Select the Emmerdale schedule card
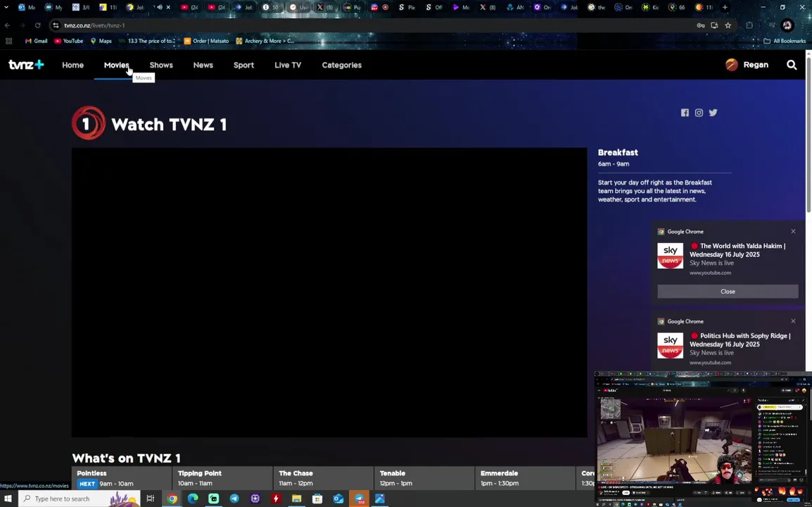The height and width of the screenshot is (507, 812). (525, 478)
